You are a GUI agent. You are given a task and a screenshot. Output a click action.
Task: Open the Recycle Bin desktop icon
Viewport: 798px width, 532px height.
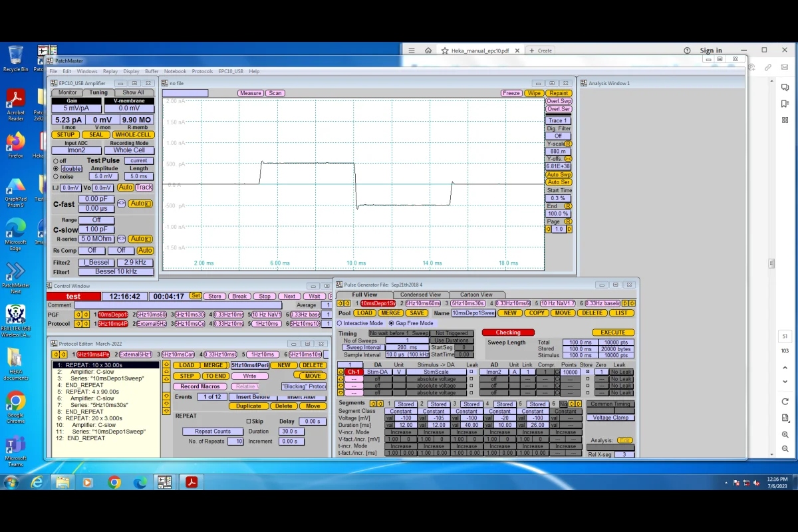(15, 56)
